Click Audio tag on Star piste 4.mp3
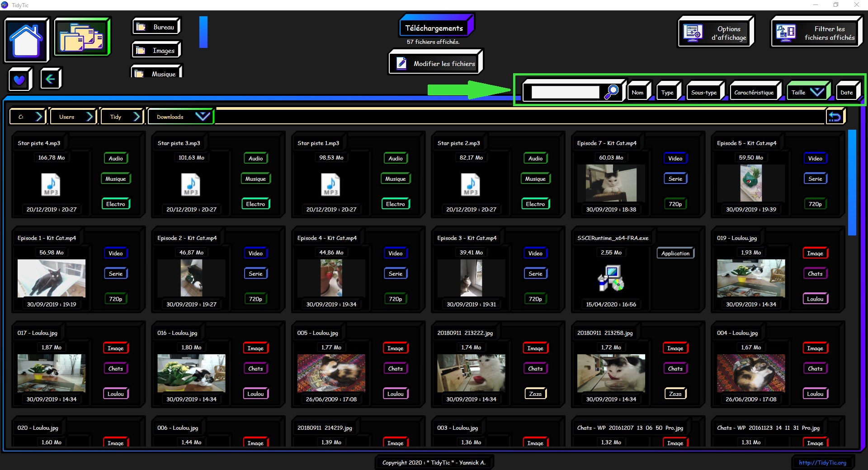The image size is (868, 470). (116, 158)
